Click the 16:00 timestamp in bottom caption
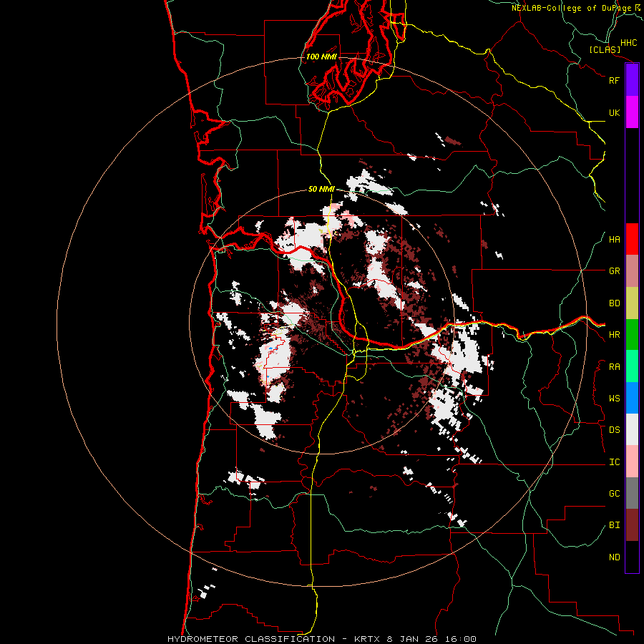This screenshot has height=644, width=644. 462,638
